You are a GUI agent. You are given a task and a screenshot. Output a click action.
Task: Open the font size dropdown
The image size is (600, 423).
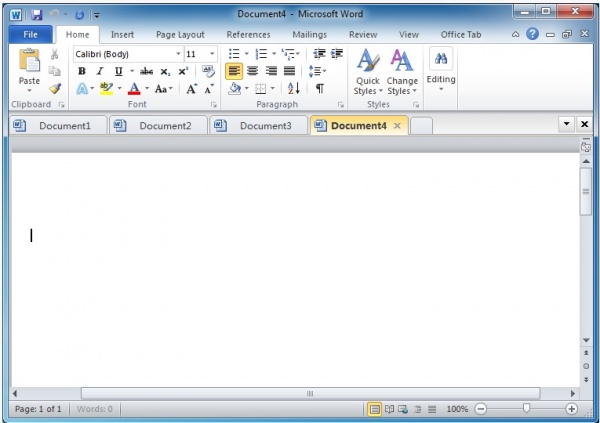tap(212, 54)
